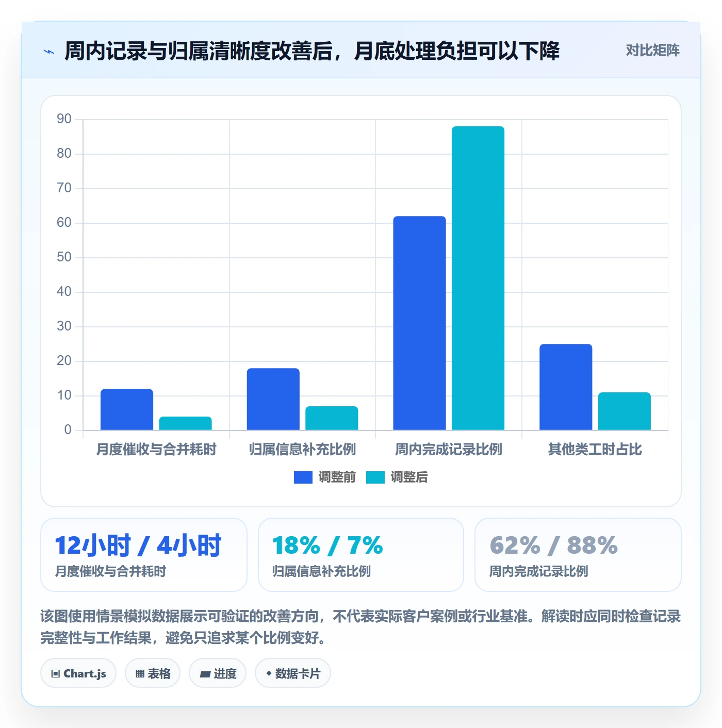The width and height of the screenshot is (722, 728).
Task: Click the 50 y-axis tick label
Action: pyautogui.click(x=64, y=257)
